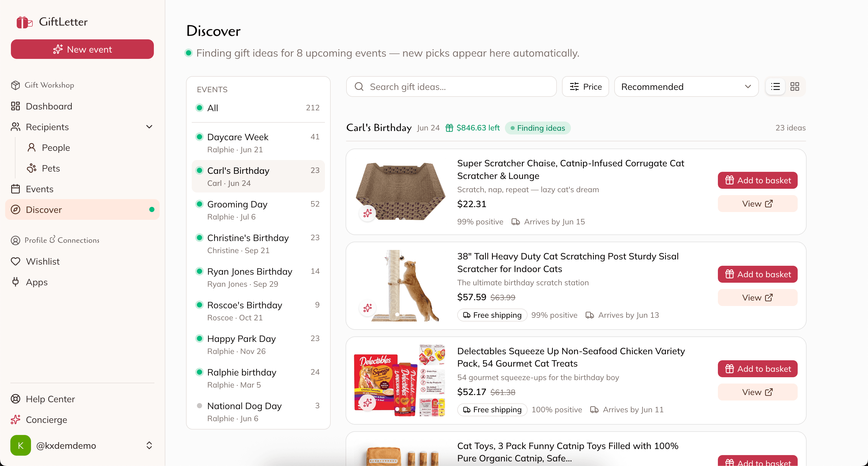Open the cat scratching post product image
This screenshot has width=868, height=466.
click(400, 286)
